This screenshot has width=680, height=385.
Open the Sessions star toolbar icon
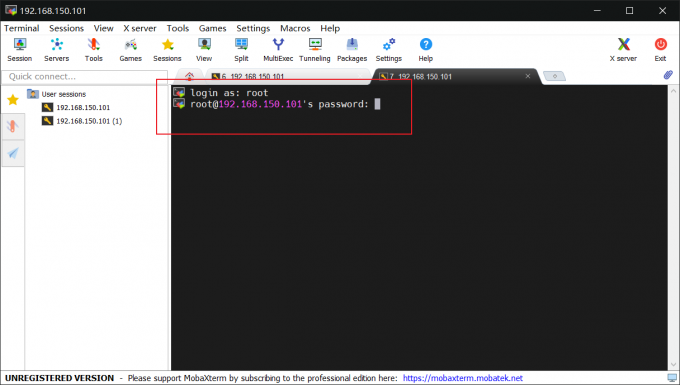tap(167, 50)
